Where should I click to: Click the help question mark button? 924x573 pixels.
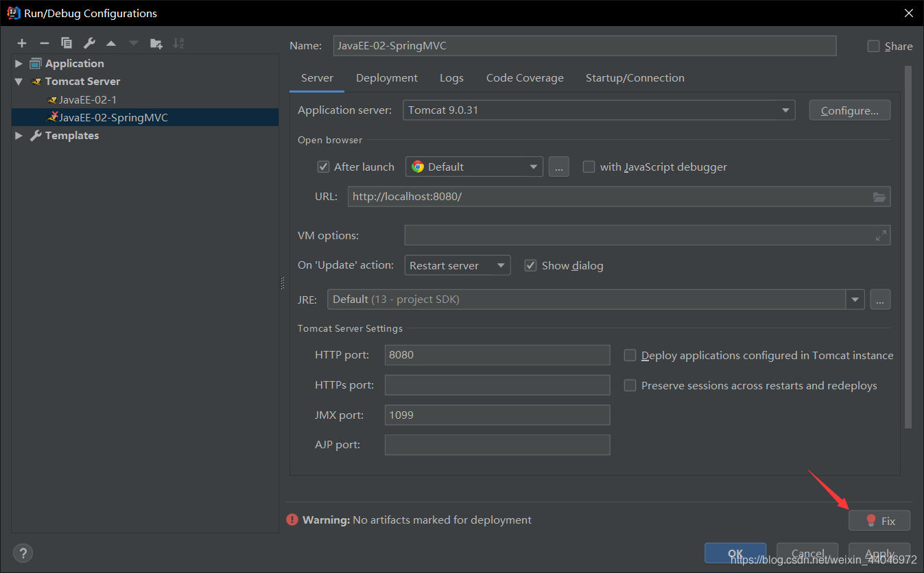coord(23,553)
